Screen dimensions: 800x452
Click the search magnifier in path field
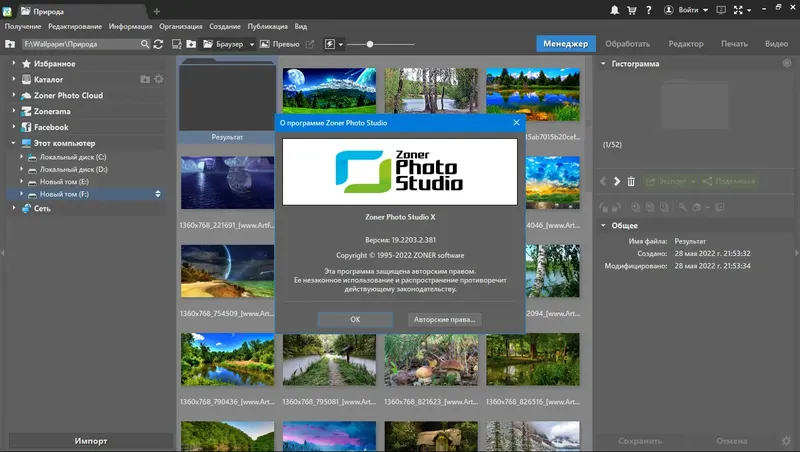pos(144,45)
